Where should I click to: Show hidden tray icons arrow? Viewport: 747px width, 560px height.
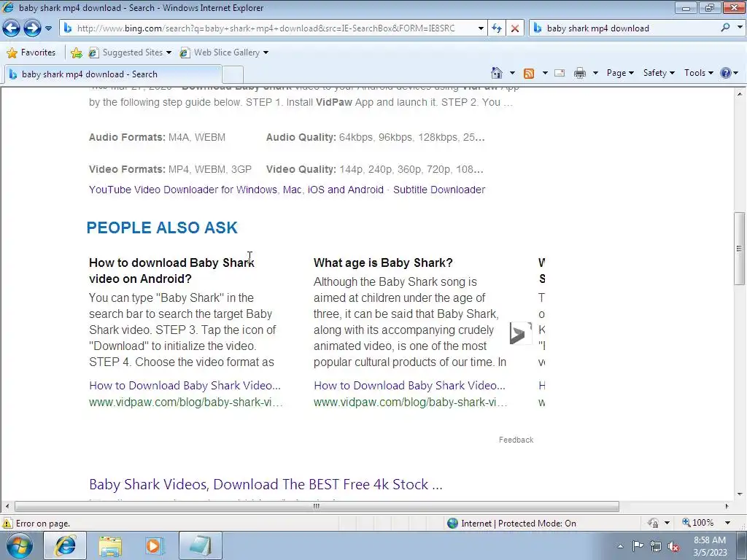(x=620, y=546)
